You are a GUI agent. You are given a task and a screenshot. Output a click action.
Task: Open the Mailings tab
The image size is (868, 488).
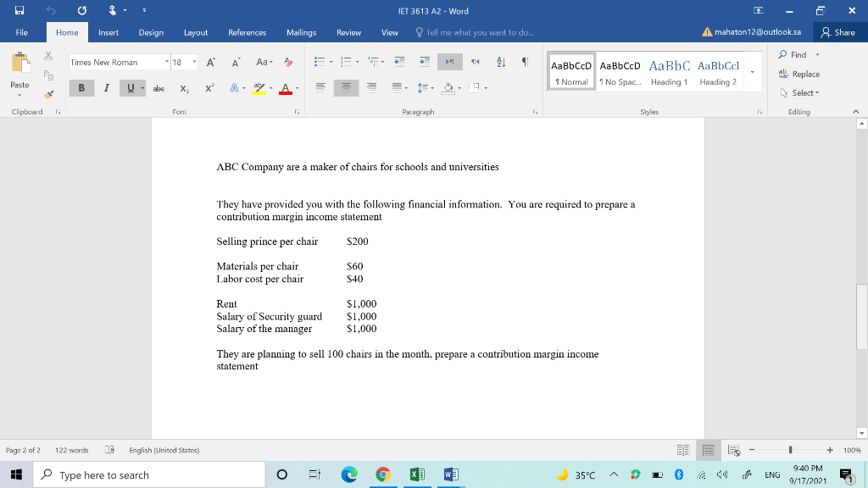(x=301, y=32)
